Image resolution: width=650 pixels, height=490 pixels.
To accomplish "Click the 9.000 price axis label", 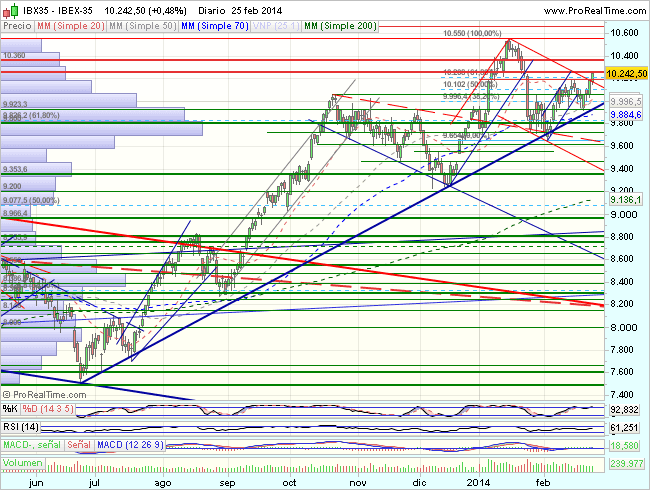I will pyautogui.click(x=624, y=214).
